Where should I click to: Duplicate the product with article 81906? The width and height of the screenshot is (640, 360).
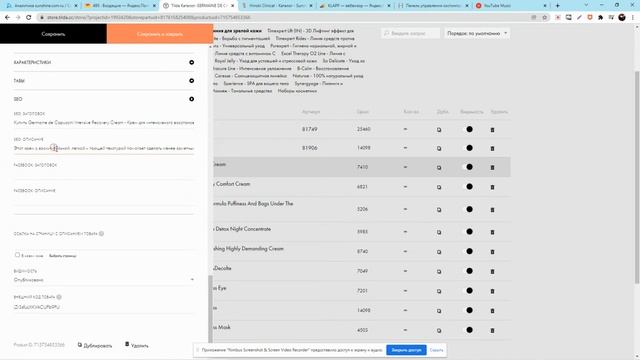(439, 148)
